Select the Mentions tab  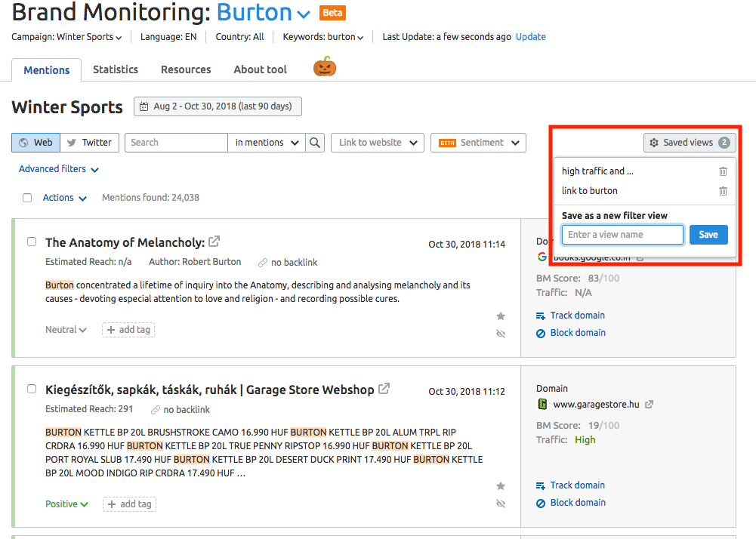pos(47,70)
